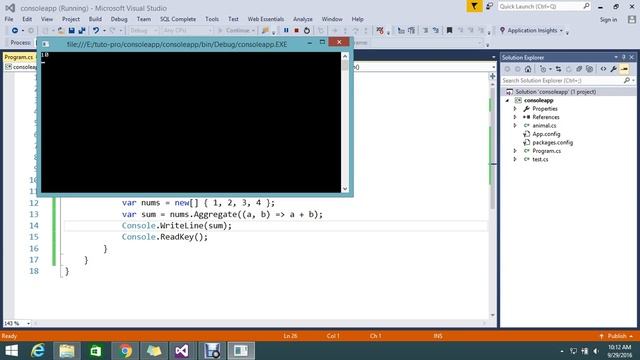640x360 pixels.
Task: Collapse All nodes in Solution Explorer
Action: tap(579, 69)
